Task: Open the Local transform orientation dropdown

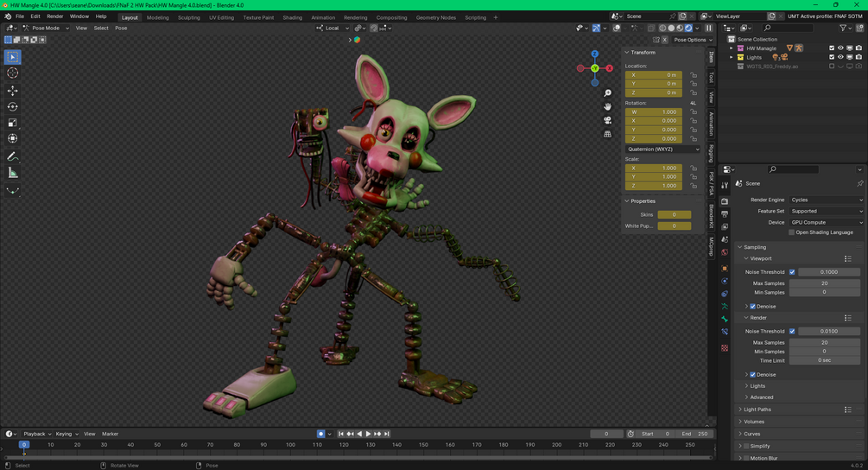Action: click(333, 28)
